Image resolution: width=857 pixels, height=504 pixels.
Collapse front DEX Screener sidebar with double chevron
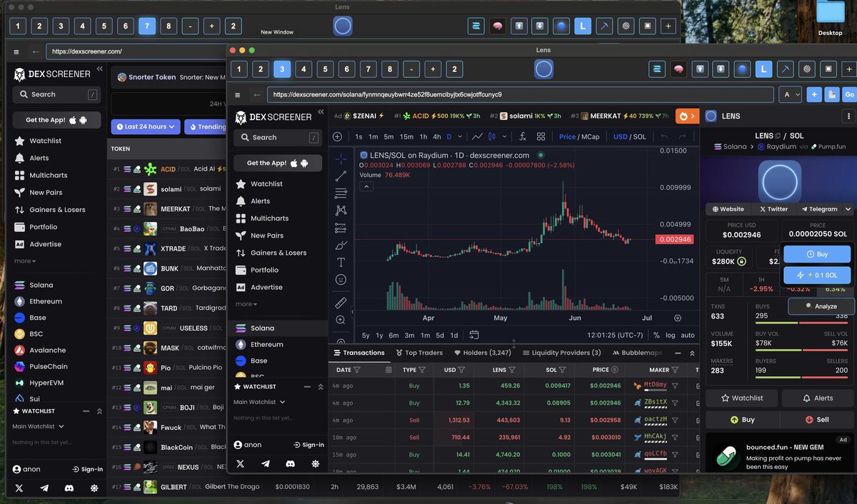click(321, 112)
